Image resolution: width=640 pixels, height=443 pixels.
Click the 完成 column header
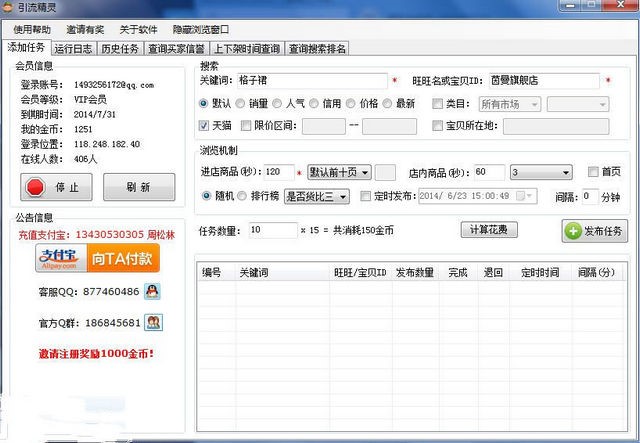[x=458, y=272]
